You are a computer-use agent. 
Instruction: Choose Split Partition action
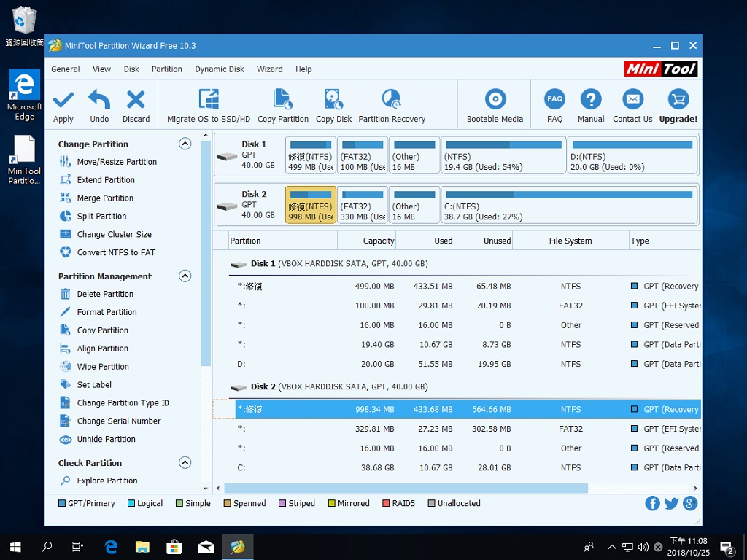coord(101,216)
